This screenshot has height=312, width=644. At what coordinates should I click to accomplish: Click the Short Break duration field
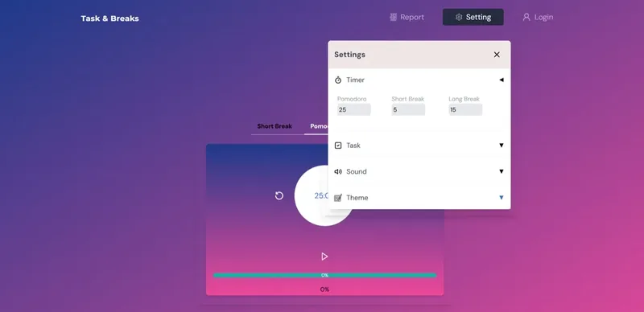pyautogui.click(x=408, y=109)
